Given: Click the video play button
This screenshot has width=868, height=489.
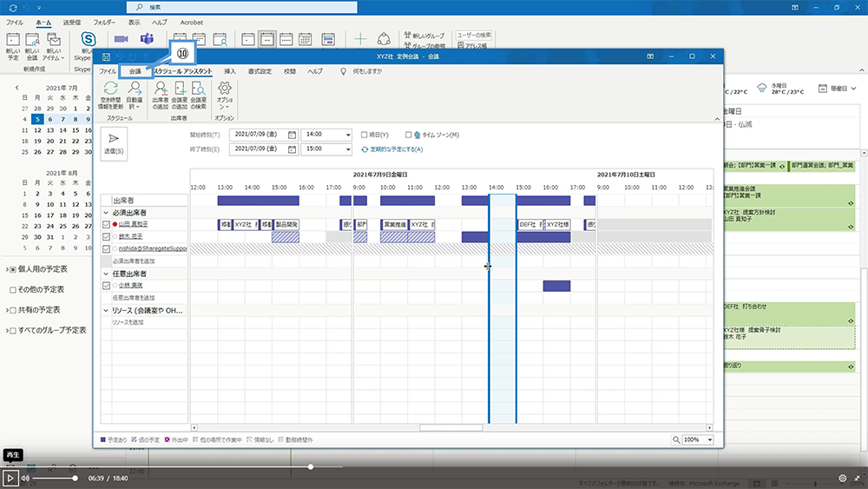Looking at the screenshot, I should tap(10, 478).
